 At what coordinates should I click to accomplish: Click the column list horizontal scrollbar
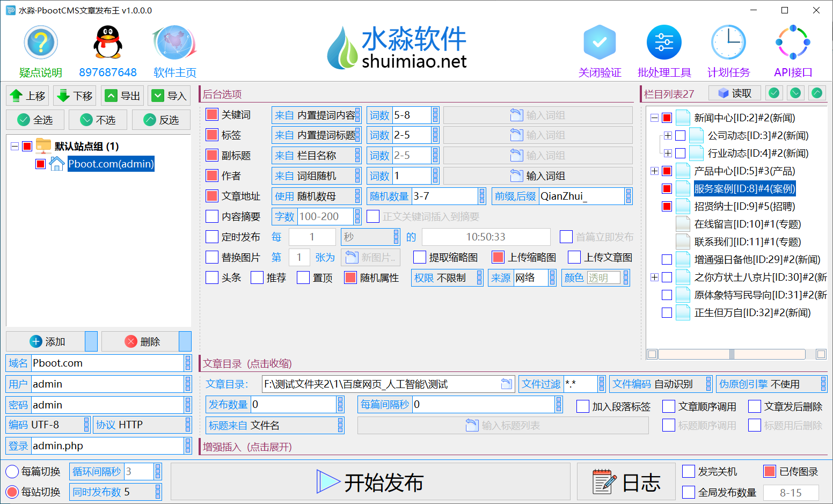pos(732,354)
